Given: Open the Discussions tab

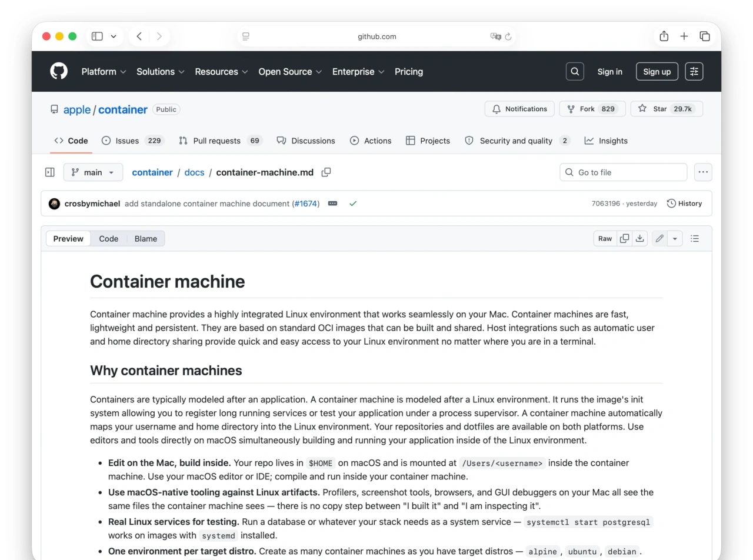Looking at the screenshot, I should pyautogui.click(x=306, y=141).
